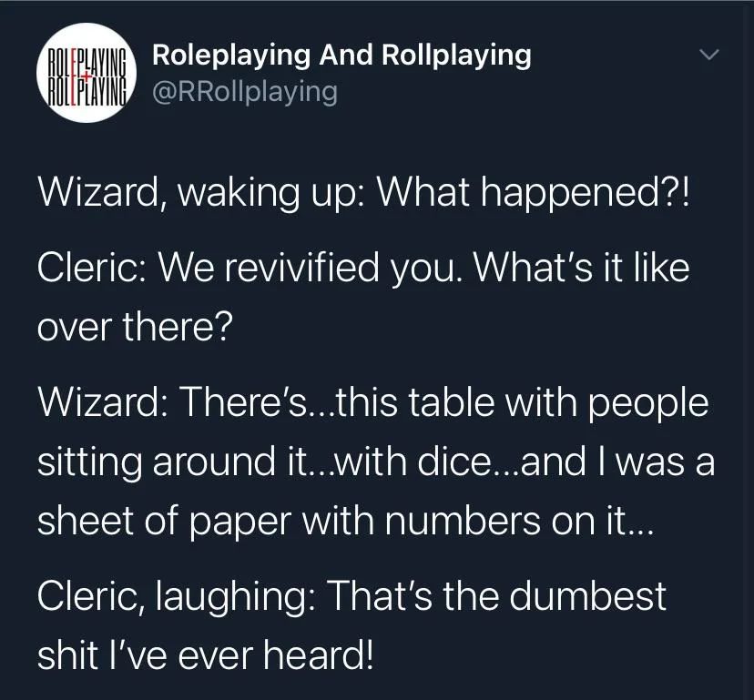The width and height of the screenshot is (754, 700).
Task: Open the Roleplaying And Rollplaying display name
Action: [x=341, y=56]
